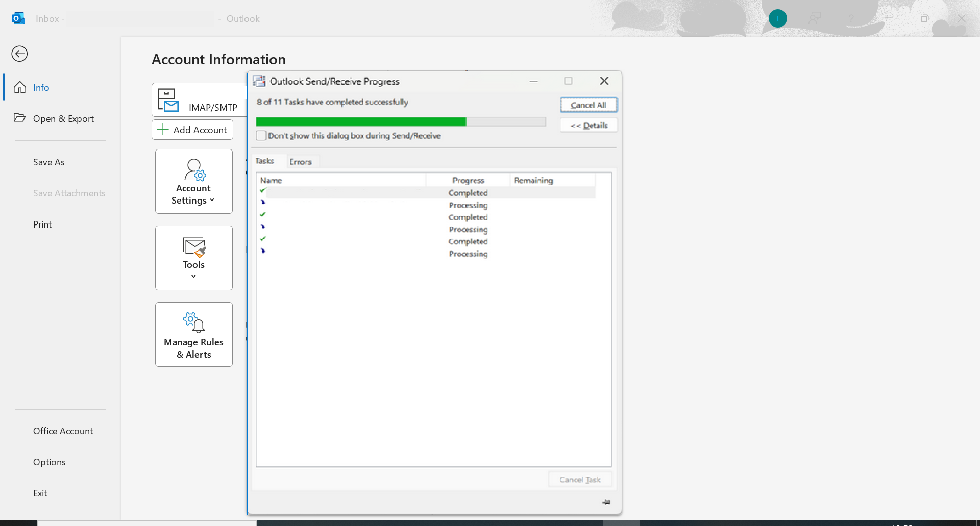This screenshot has height=526, width=980.
Task: Enable don't show this dialog during Send/Receive
Action: coord(261,135)
